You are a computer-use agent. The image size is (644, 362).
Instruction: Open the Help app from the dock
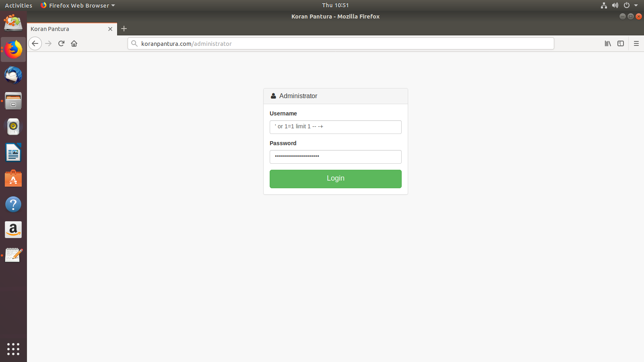point(13,204)
